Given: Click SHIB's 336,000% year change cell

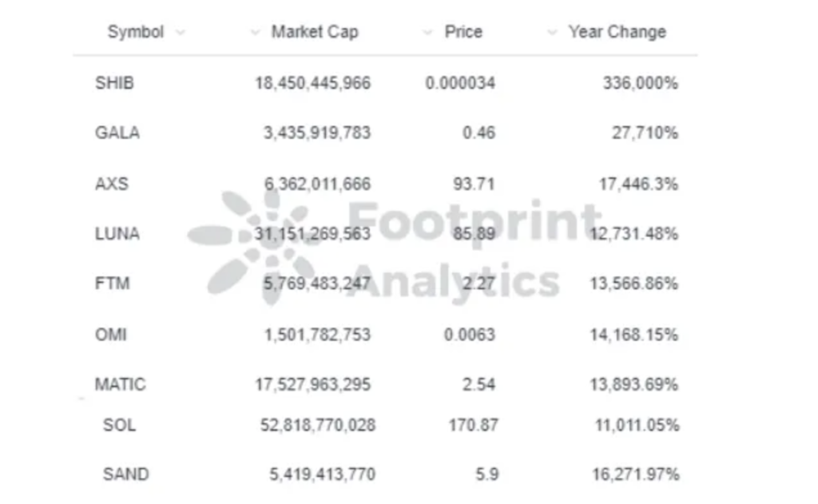Looking at the screenshot, I should coord(640,82).
